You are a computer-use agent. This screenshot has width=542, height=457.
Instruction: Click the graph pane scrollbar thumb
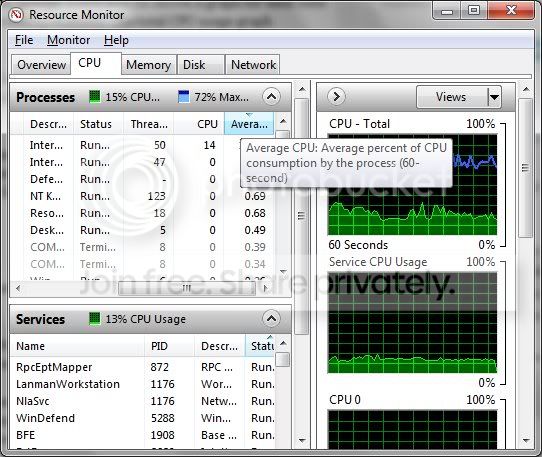point(526,168)
